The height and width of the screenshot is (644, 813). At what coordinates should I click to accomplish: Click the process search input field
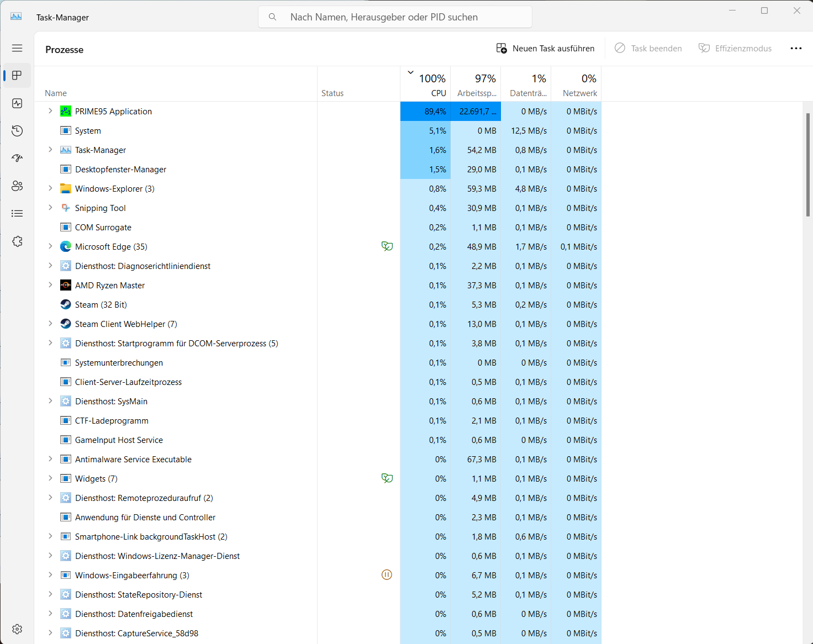click(395, 17)
